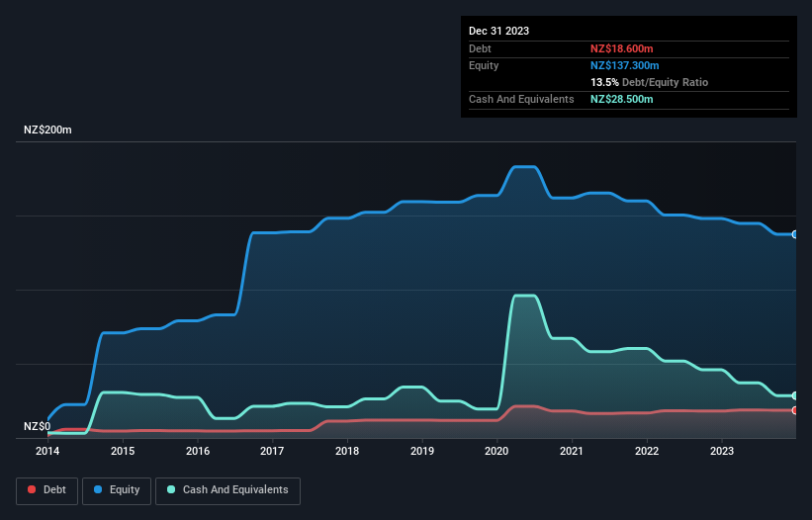Toggle the Equity series in legend
The width and height of the screenshot is (812, 520).
pos(117,489)
